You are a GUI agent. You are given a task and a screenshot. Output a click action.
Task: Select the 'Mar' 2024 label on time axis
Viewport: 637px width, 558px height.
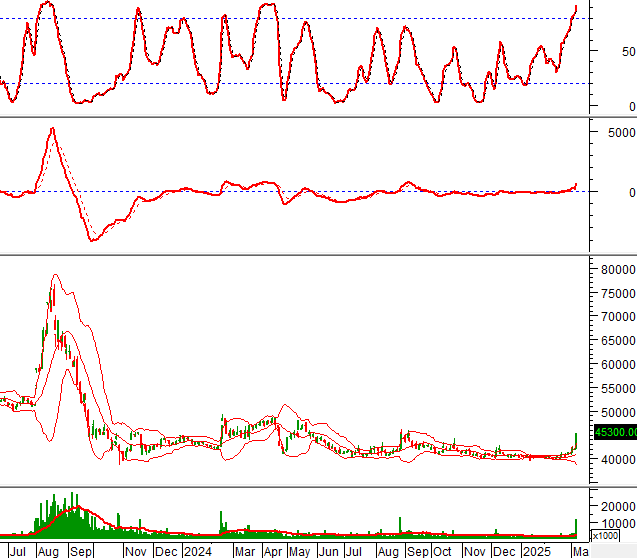coord(245,552)
